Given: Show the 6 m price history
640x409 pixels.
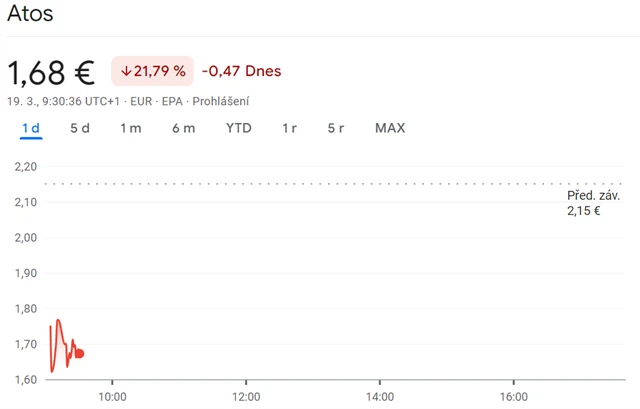Looking at the screenshot, I should point(183,128).
